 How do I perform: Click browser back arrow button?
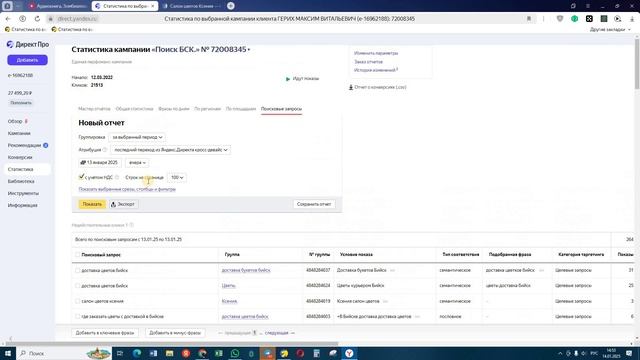8,19
